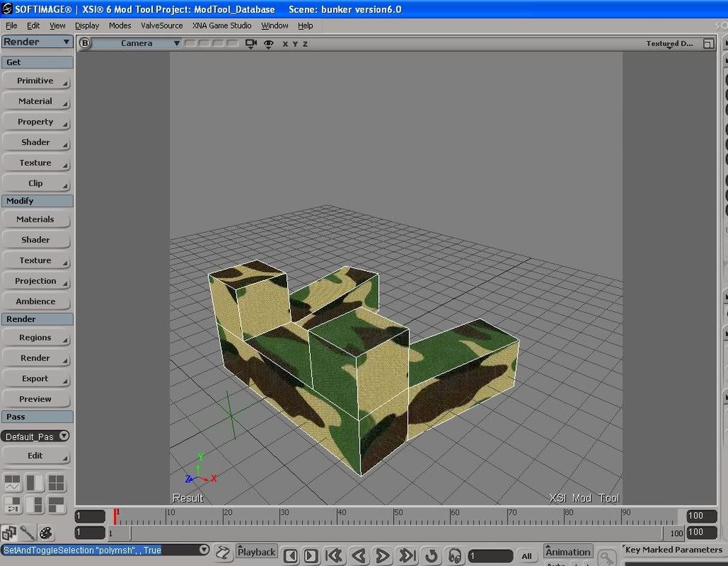This screenshot has width=728, height=566.
Task: Jump to the last frame
Action: (x=407, y=555)
